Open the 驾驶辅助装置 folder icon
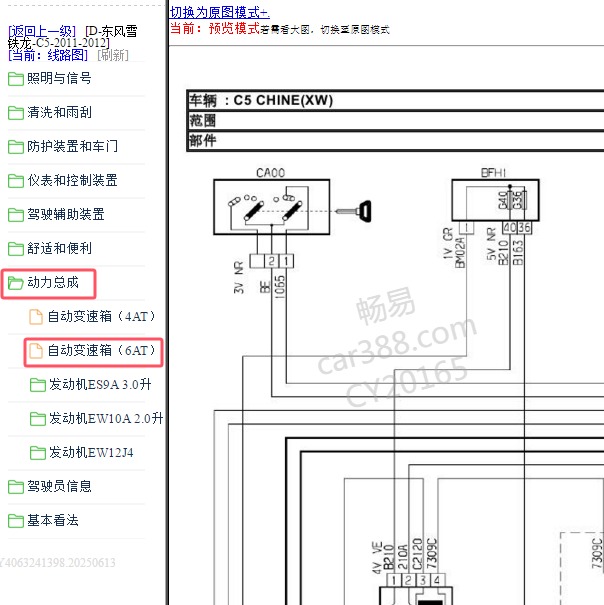 pos(16,215)
